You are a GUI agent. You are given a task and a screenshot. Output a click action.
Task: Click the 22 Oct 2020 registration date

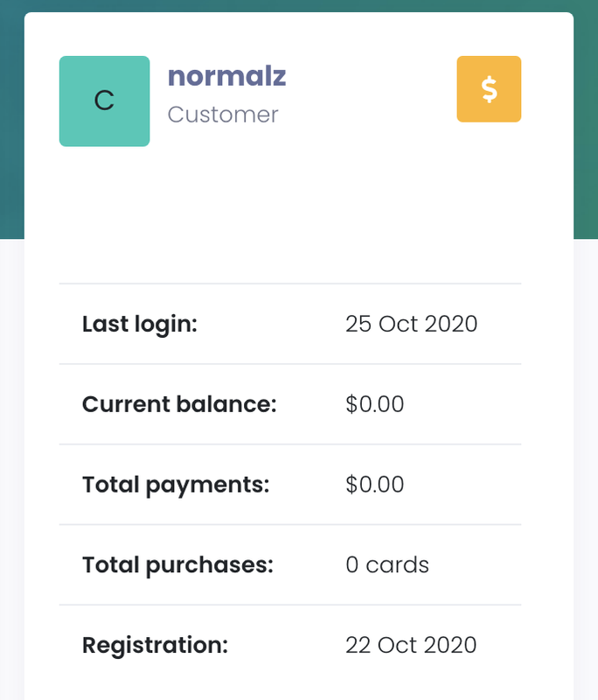pyautogui.click(x=411, y=646)
